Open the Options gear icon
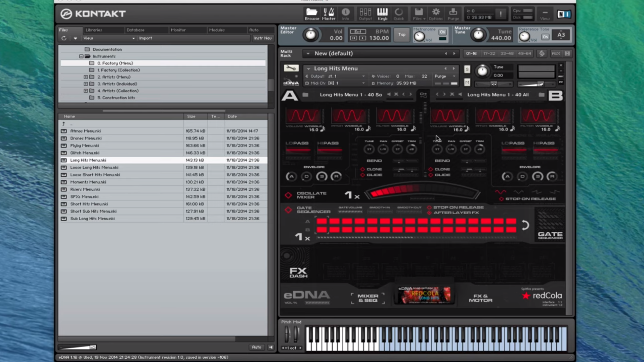The width and height of the screenshot is (644, 362). coord(436,14)
